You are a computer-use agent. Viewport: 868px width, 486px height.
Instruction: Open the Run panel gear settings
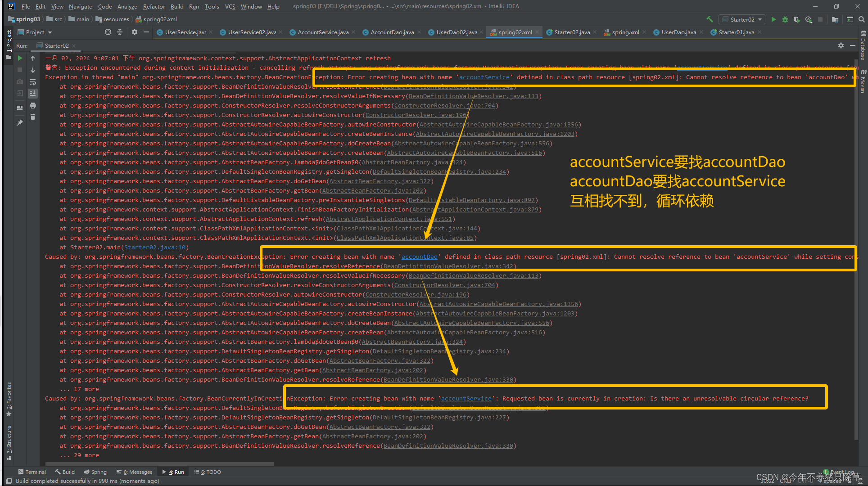(841, 45)
